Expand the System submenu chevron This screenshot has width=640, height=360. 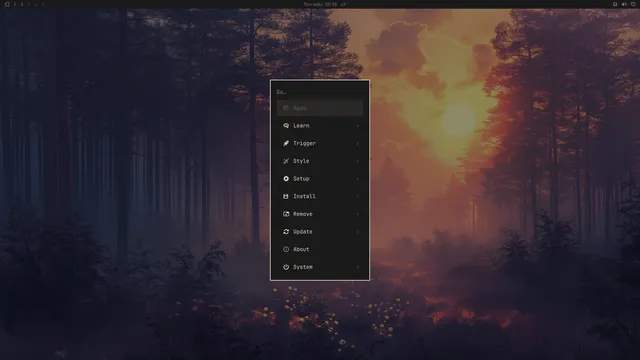pos(358,267)
